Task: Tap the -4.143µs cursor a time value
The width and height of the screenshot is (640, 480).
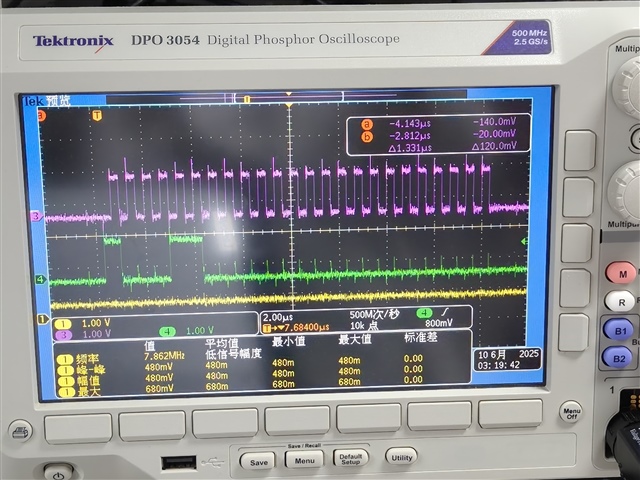Action: [x=409, y=124]
